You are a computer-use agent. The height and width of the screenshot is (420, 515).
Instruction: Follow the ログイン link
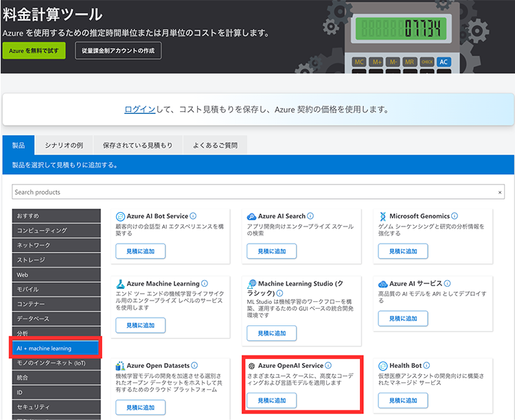point(140,110)
